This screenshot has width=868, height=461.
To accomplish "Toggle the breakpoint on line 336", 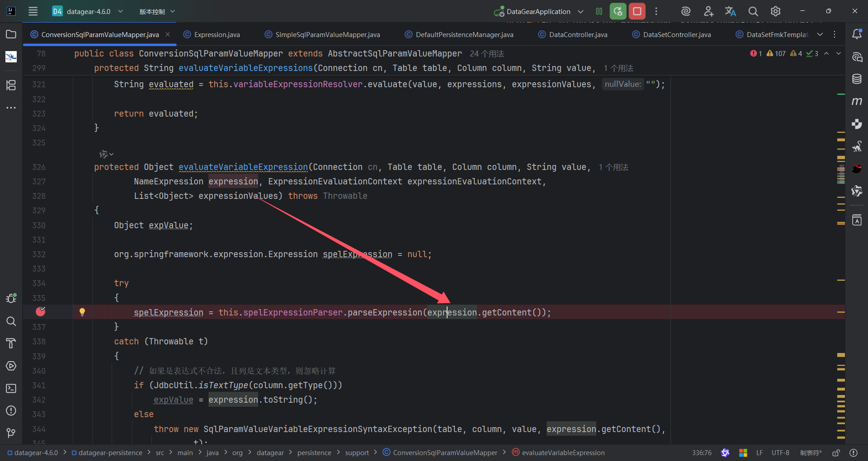I will [41, 311].
